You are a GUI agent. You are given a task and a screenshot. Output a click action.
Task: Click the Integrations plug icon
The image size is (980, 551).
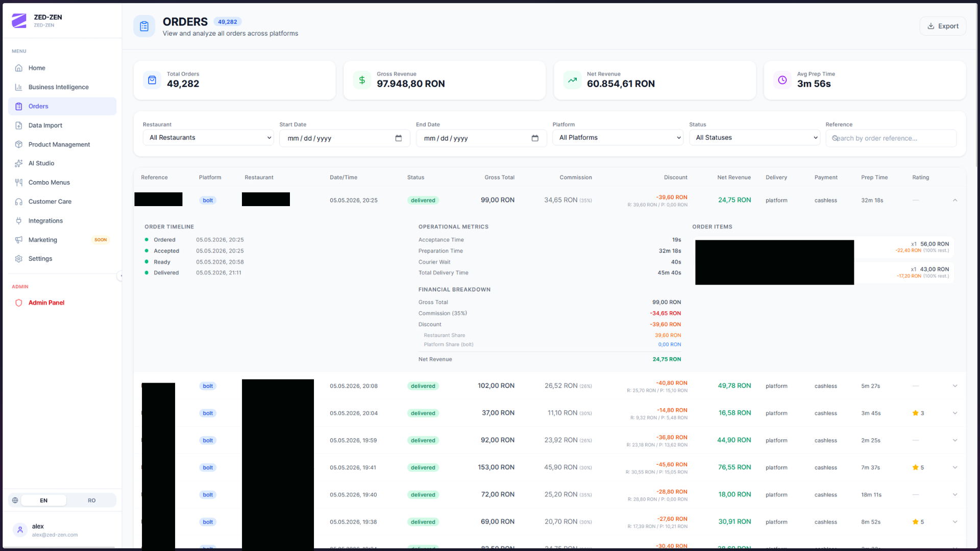point(19,221)
